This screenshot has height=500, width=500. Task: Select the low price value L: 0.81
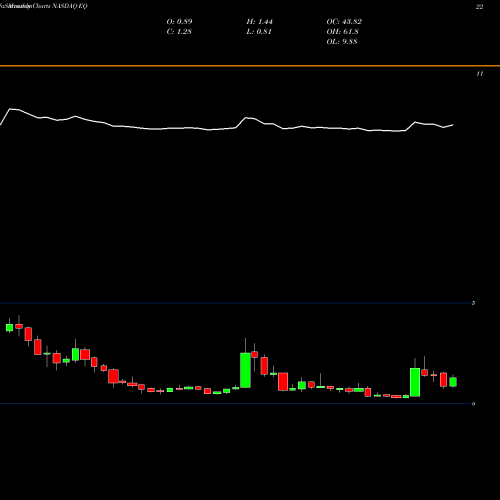pos(259,32)
